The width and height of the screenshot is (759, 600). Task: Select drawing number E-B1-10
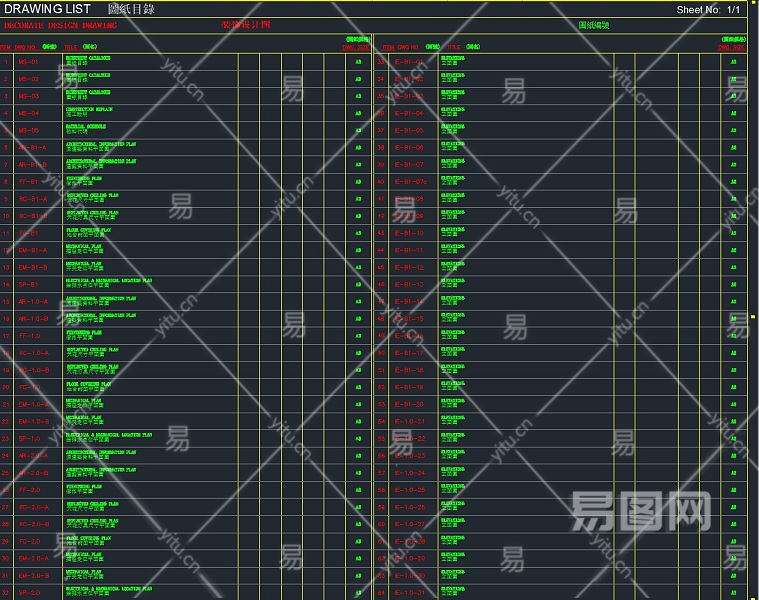(409, 233)
